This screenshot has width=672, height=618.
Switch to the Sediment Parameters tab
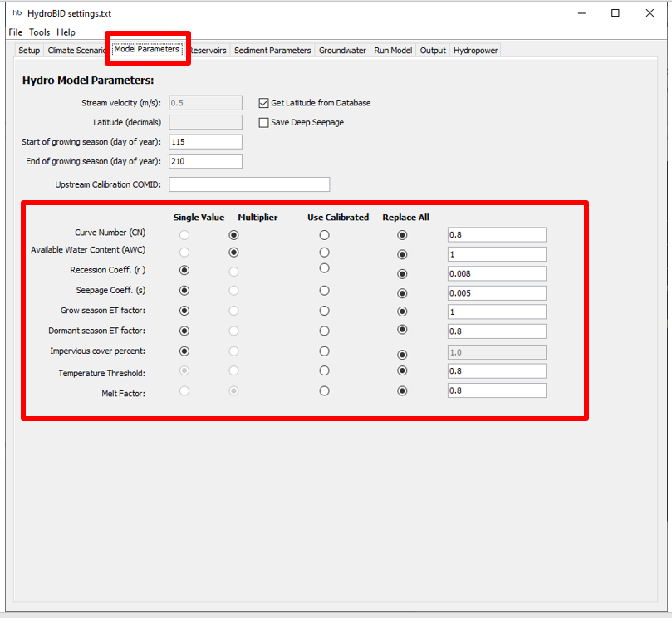pyautogui.click(x=272, y=51)
